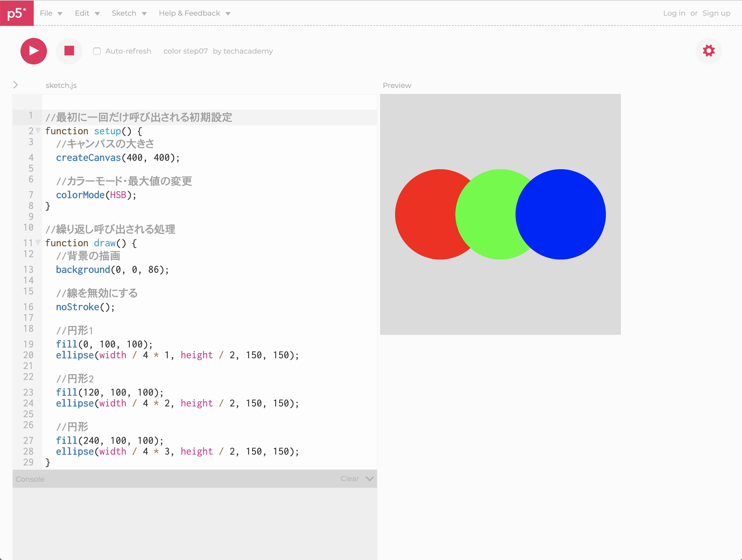Expand the Help & Feedback dropdown

195,13
